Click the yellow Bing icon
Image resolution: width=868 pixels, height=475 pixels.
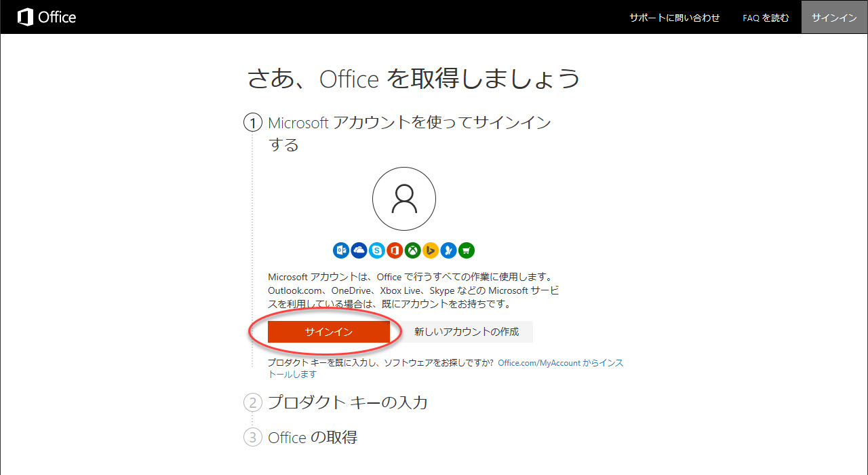click(x=431, y=250)
